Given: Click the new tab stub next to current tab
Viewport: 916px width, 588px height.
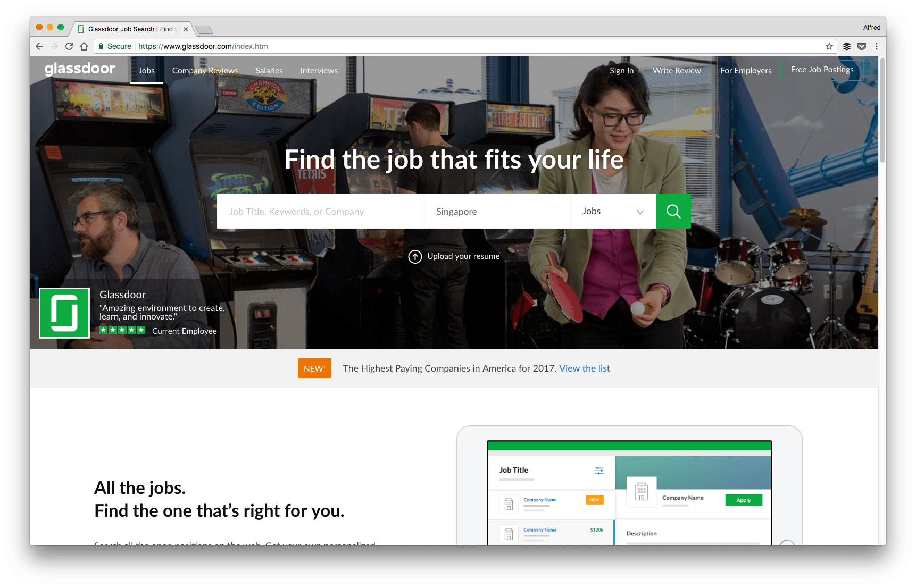Looking at the screenshot, I should point(204,29).
